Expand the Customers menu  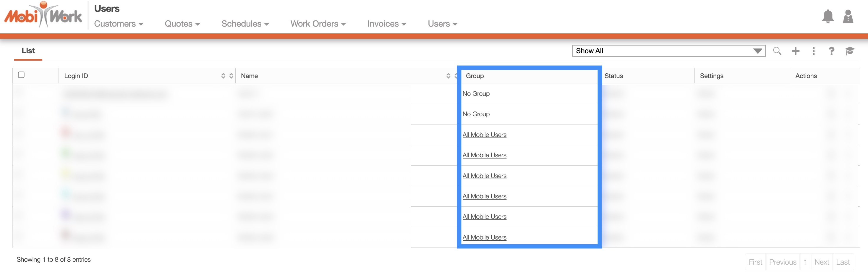tap(118, 24)
